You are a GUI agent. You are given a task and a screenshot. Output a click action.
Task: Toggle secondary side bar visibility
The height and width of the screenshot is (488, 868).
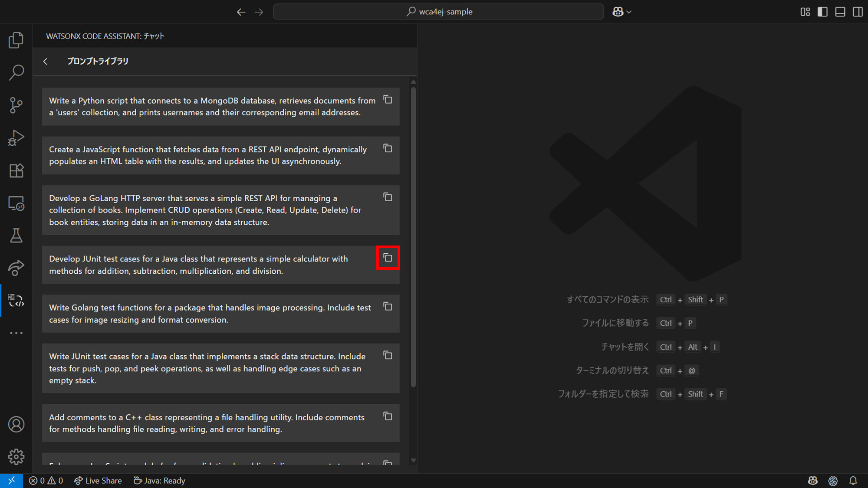(858, 12)
